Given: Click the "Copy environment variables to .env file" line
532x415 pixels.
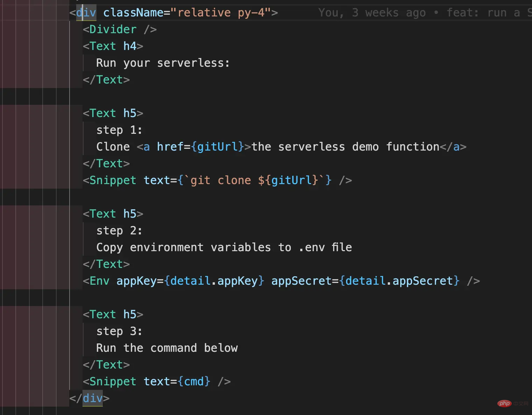Looking at the screenshot, I should [224, 248].
